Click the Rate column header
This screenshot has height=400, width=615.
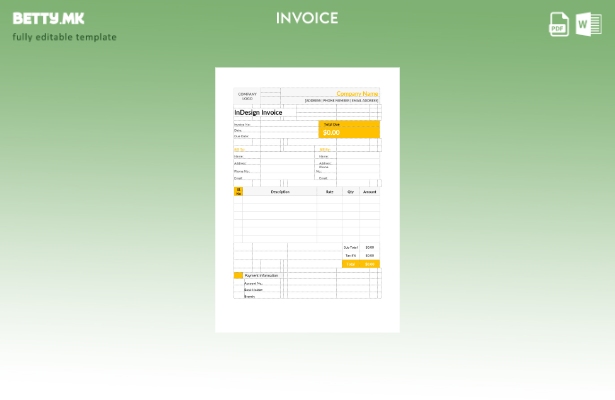329,190
